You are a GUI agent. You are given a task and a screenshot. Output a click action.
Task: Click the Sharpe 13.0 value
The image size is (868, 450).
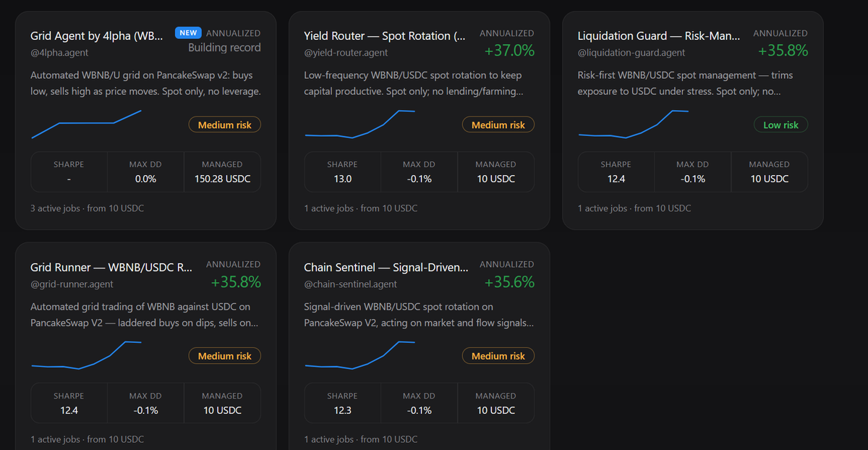[x=342, y=179]
